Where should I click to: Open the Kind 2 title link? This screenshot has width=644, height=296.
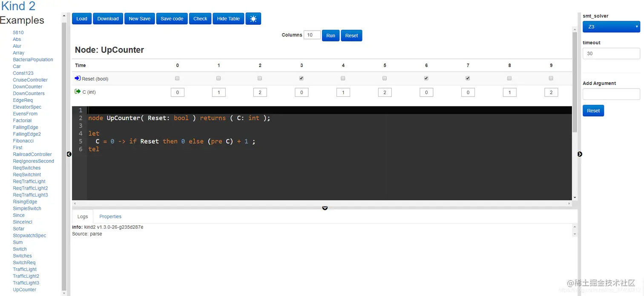(18, 6)
